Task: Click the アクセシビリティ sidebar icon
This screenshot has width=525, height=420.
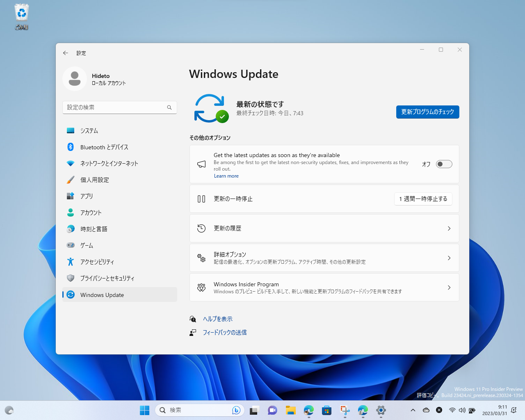Action: click(x=71, y=262)
